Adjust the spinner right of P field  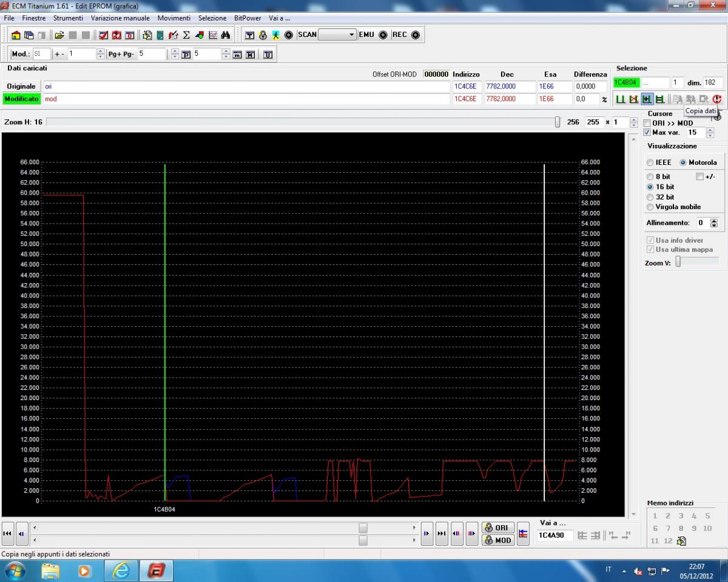click(226, 54)
